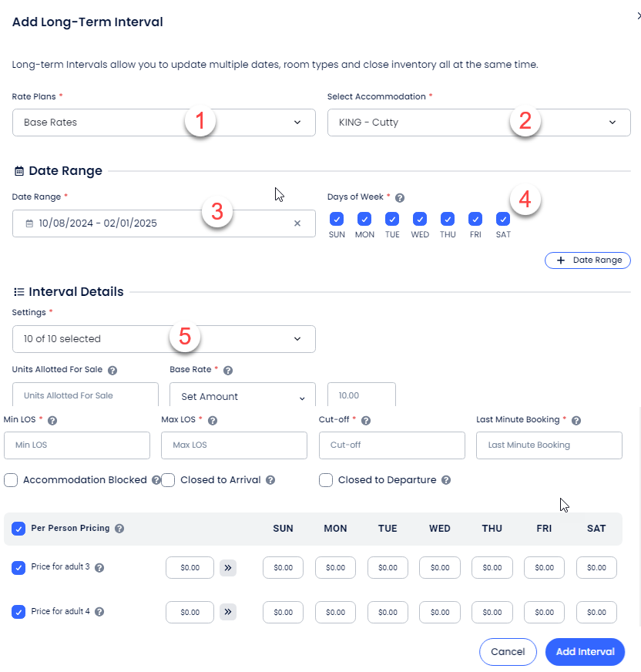Click the Base Rate help icon
Image resolution: width=641 pixels, height=672 pixels.
point(228,370)
